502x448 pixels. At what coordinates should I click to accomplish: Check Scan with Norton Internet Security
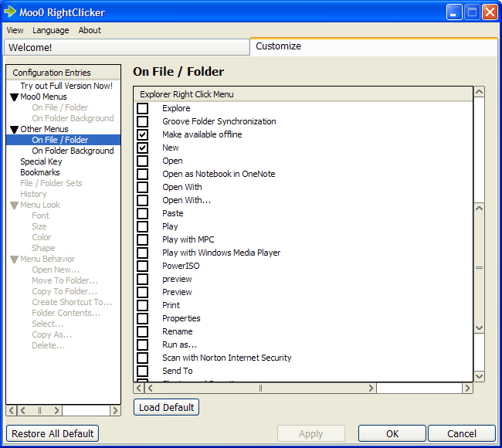click(142, 358)
